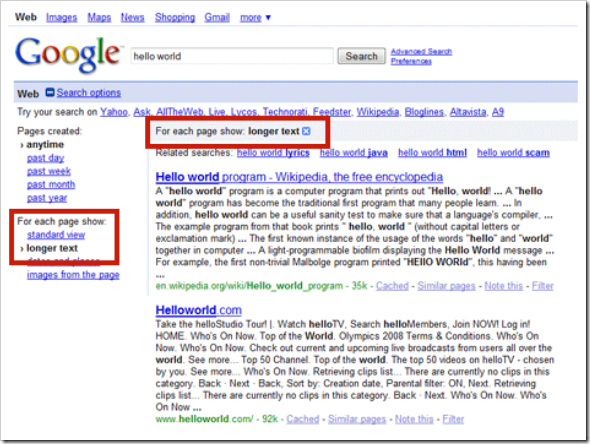
Task: Switch to standard view
Action: click(56, 235)
